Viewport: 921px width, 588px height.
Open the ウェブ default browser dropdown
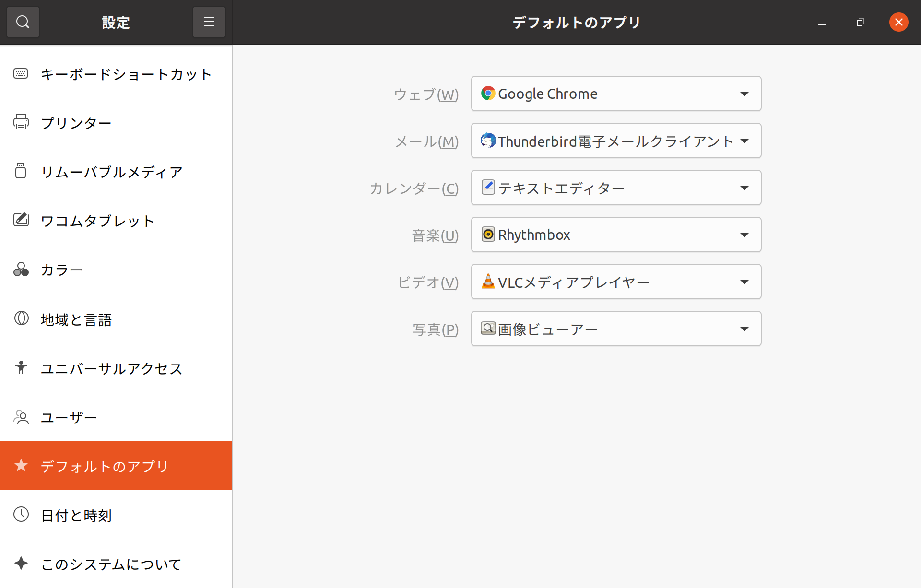tap(616, 94)
